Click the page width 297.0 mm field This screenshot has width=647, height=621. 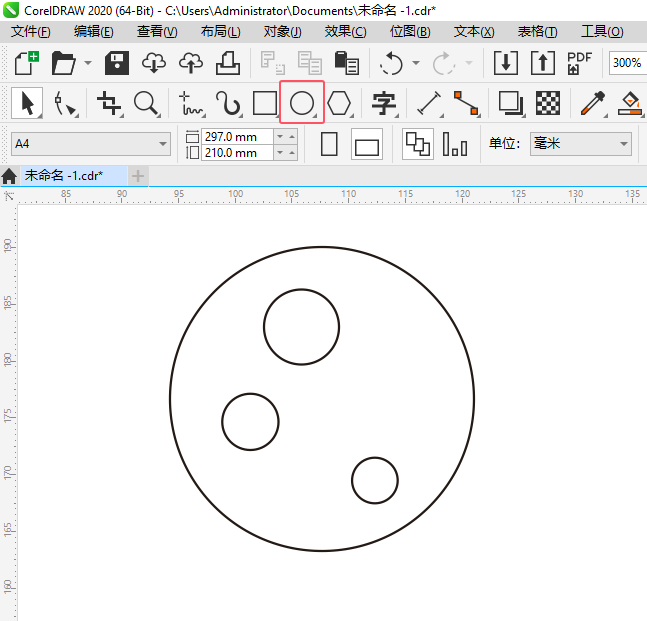237,137
